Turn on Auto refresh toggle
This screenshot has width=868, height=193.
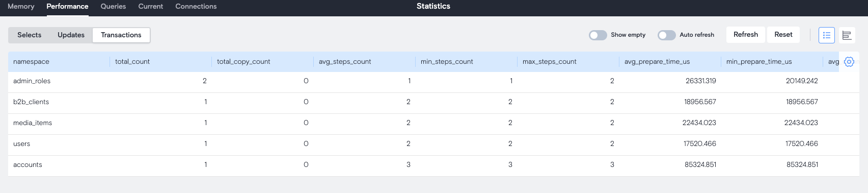click(x=667, y=35)
